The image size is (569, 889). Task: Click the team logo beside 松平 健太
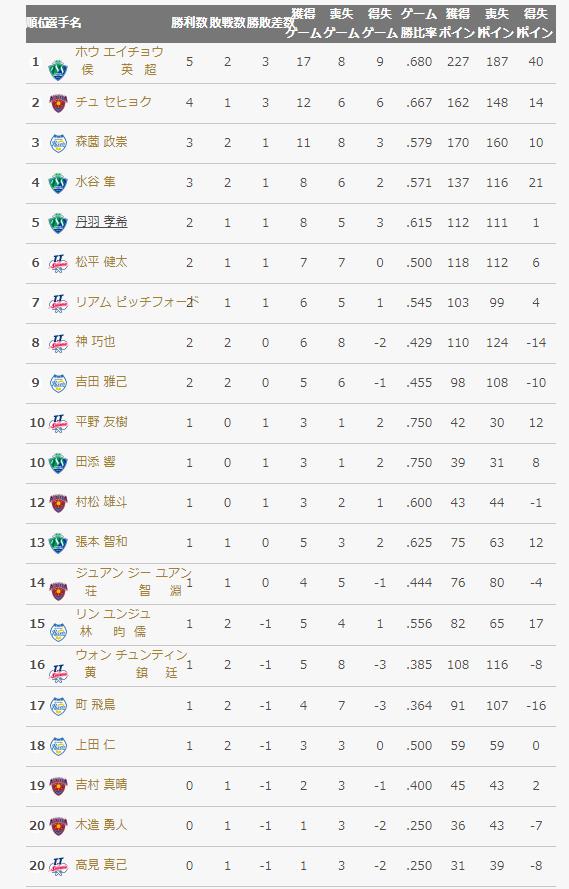point(58,263)
